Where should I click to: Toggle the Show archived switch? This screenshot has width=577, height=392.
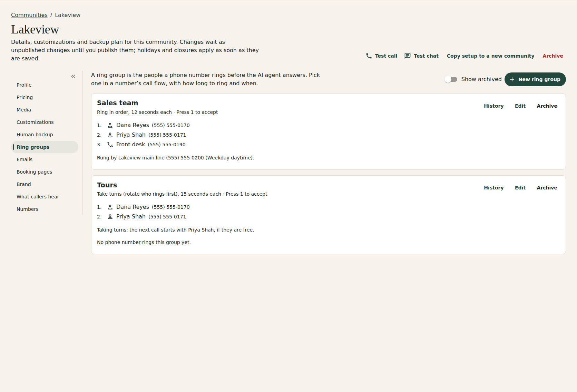[451, 79]
